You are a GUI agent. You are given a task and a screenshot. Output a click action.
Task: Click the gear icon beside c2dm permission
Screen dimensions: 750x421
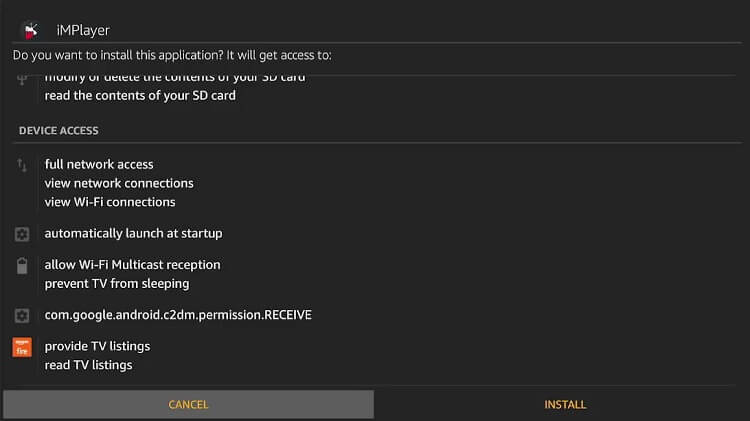point(22,315)
